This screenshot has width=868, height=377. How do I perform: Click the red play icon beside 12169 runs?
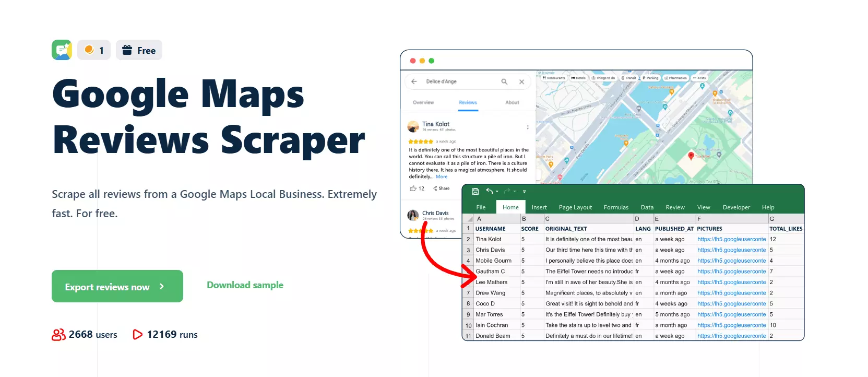click(x=137, y=335)
